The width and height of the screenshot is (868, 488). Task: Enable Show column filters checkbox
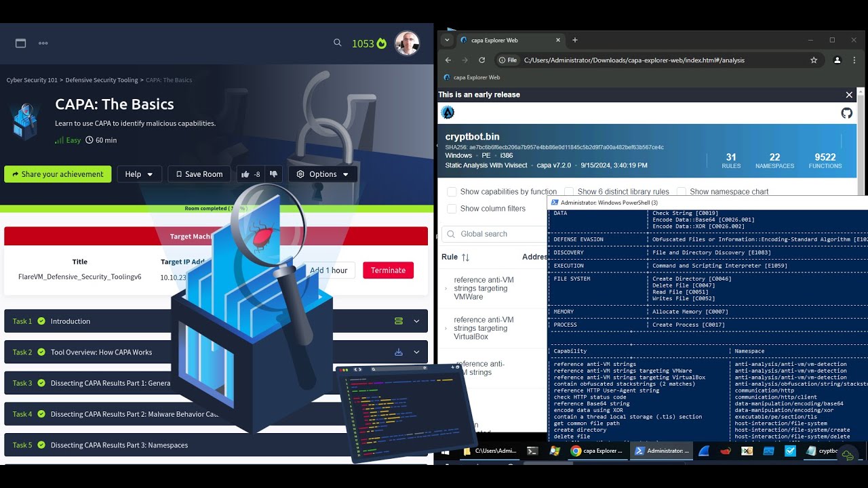pos(452,209)
